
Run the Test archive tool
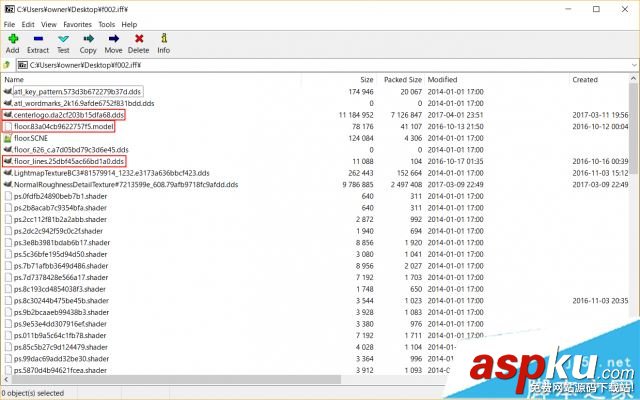tap(63, 39)
